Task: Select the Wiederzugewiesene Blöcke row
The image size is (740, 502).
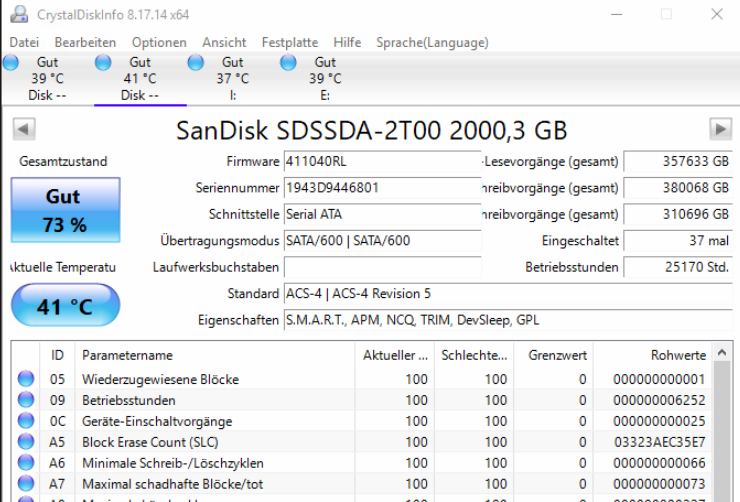Action: 362,379
